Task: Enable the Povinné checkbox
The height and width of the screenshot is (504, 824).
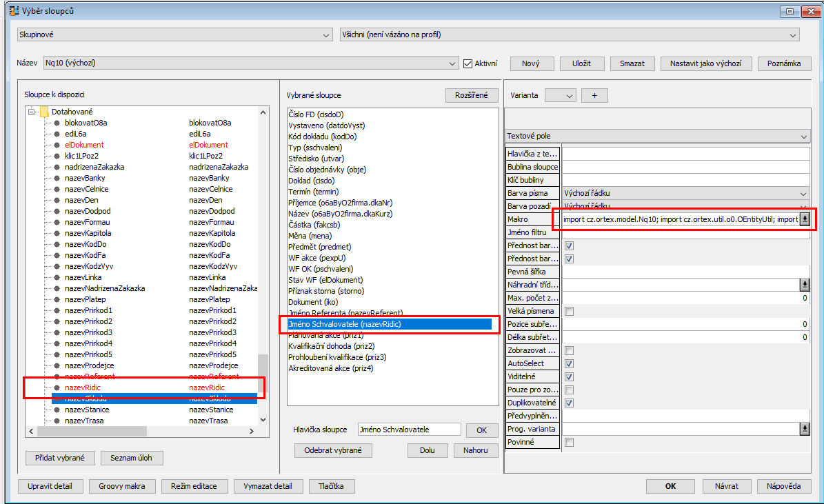Action: click(x=569, y=442)
